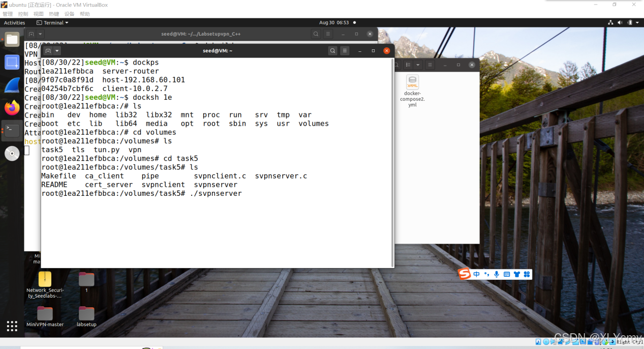644x349 pixels.
Task: Expand tab dropdown in seed@VM: ~ terminal
Action: [57, 51]
